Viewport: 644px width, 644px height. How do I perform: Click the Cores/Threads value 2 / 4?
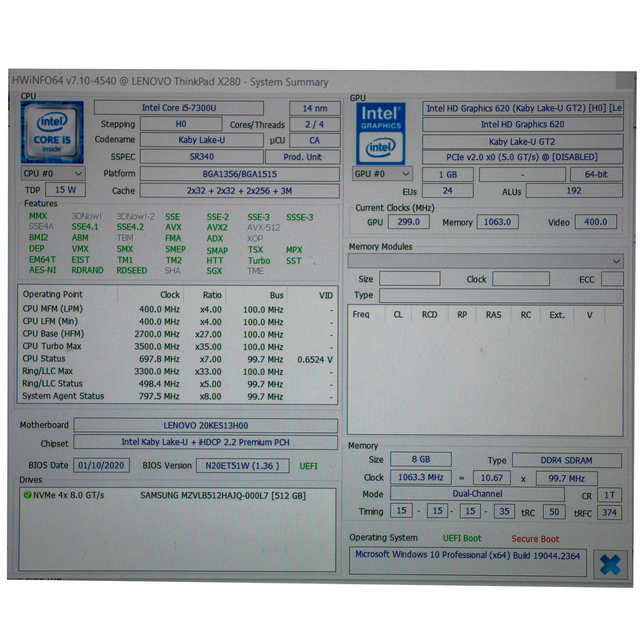[315, 124]
